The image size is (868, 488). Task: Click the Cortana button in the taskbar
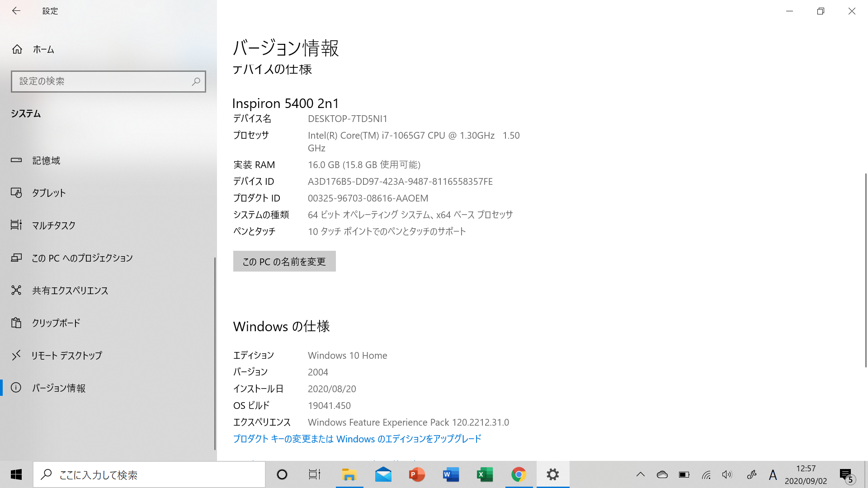tap(282, 474)
